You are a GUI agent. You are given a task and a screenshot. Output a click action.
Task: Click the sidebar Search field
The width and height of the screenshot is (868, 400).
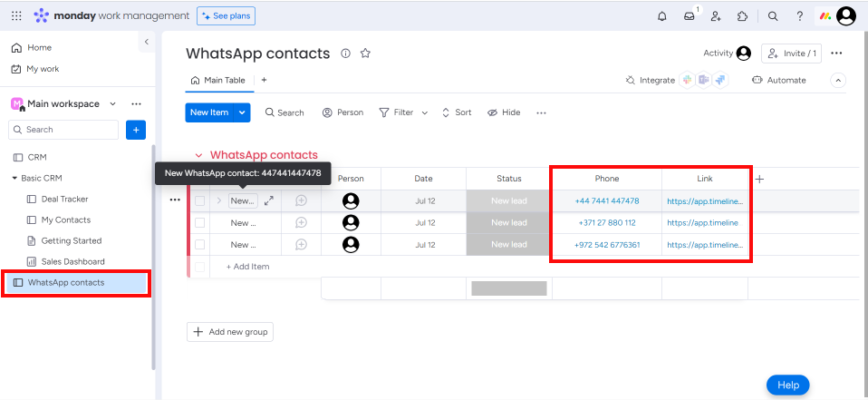point(63,130)
